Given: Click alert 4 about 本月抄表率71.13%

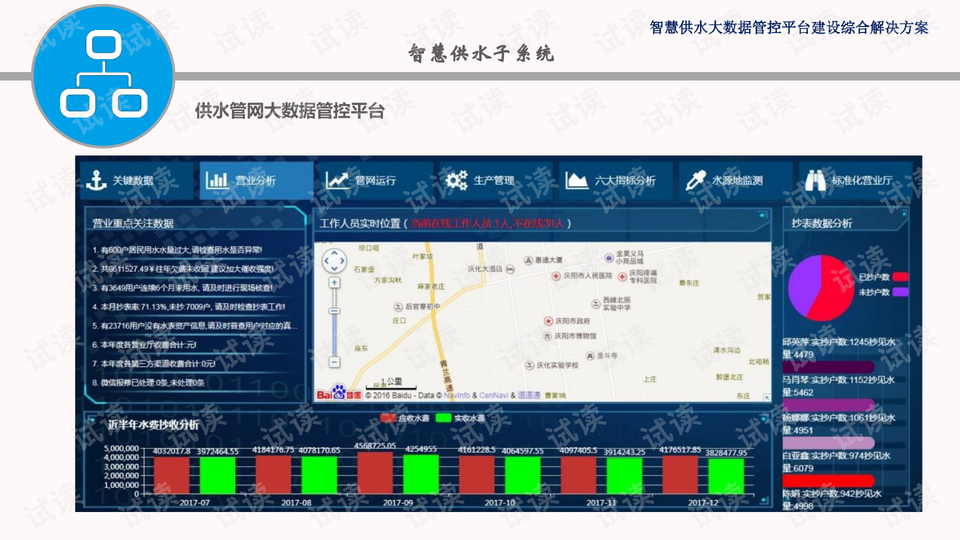Looking at the screenshot, I should click(x=188, y=307).
